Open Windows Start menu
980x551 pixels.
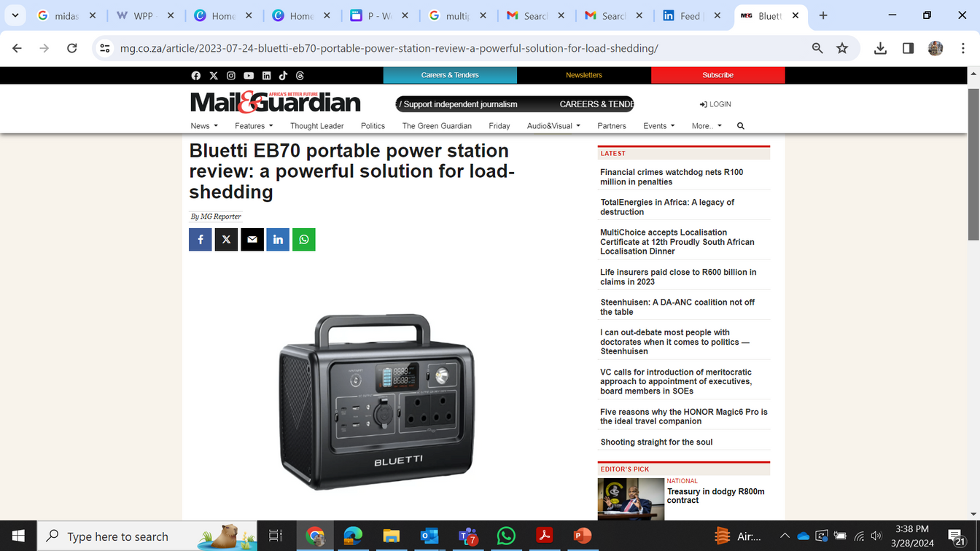(18, 536)
